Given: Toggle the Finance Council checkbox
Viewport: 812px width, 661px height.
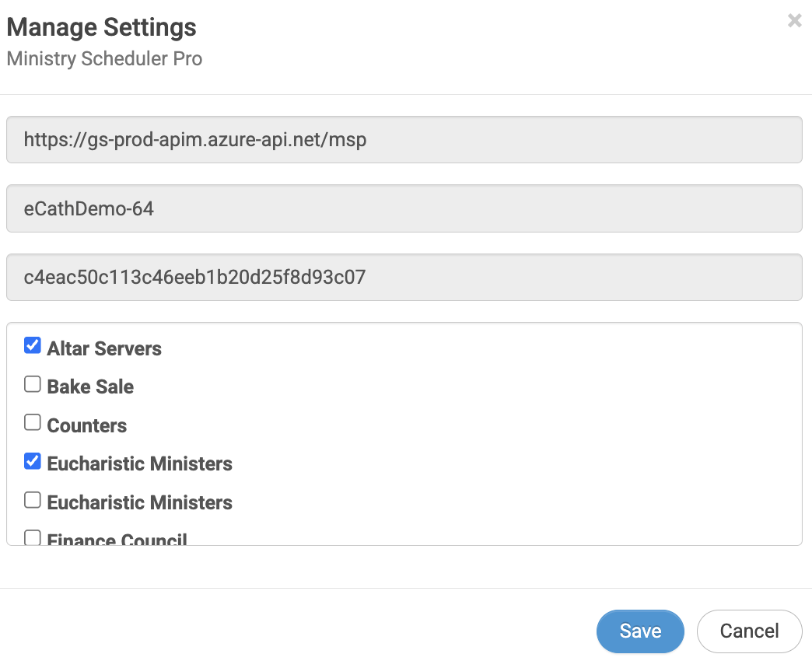Looking at the screenshot, I should pos(33,537).
